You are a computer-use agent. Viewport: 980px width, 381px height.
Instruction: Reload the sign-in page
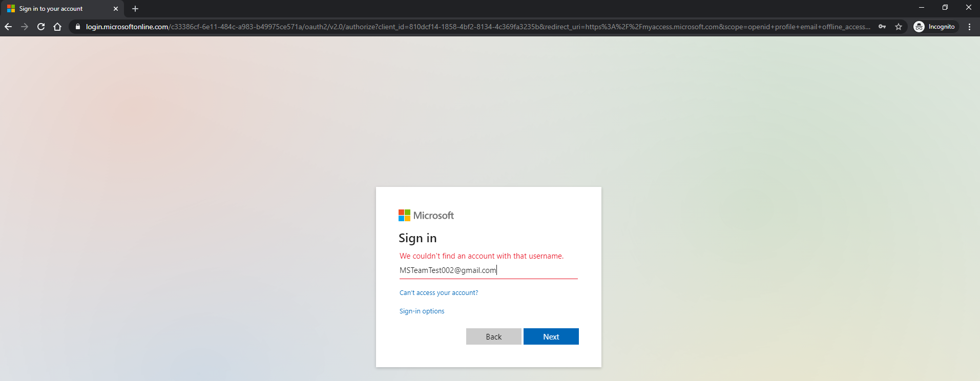41,27
